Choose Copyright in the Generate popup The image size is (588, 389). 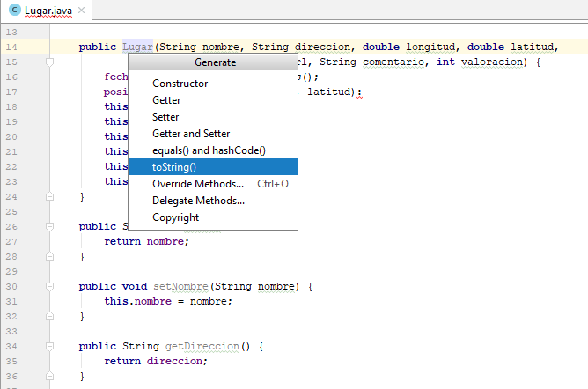coord(175,217)
